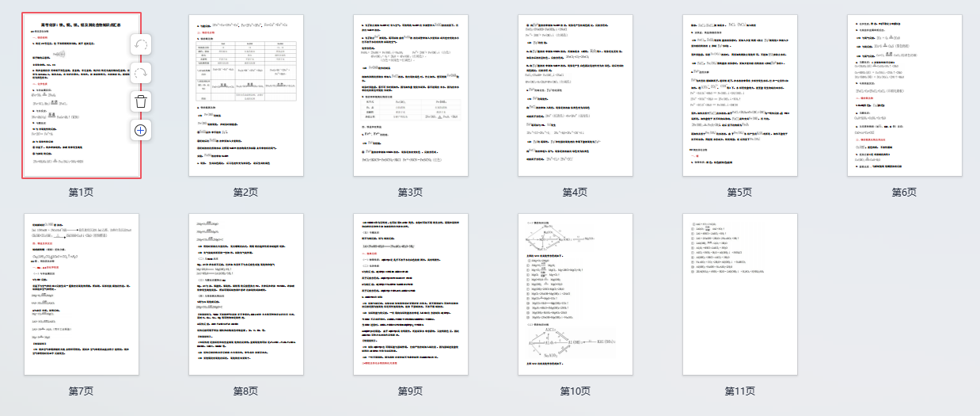The width and height of the screenshot is (980, 416).
Task: Click the '第5页' page label
Action: (739, 193)
